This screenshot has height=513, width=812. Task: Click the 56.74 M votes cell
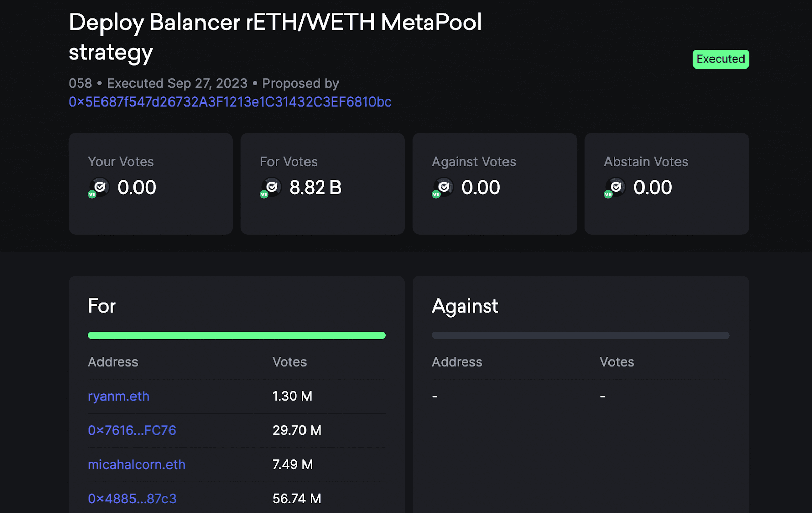click(x=297, y=499)
